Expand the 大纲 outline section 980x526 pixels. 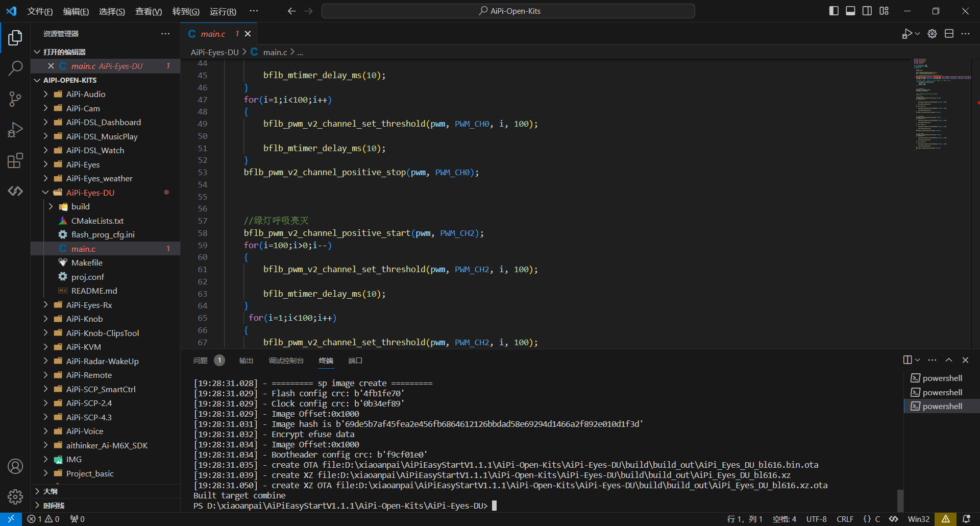(106, 491)
